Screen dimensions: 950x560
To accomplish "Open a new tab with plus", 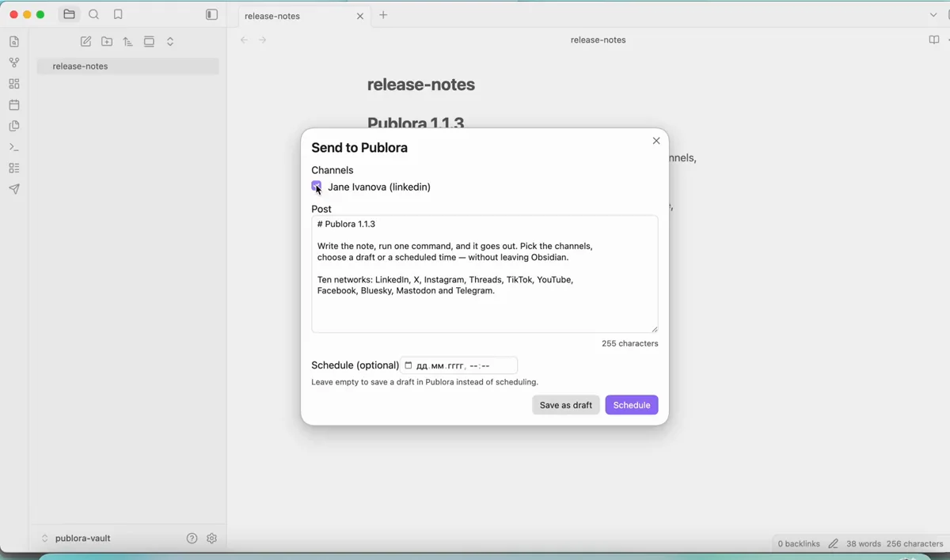I will click(384, 15).
